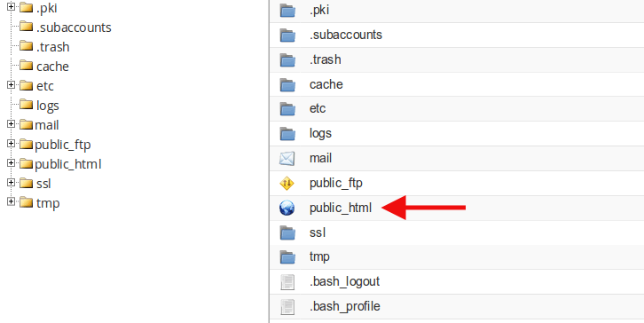Select .pki name in file list
644x323 pixels.
(319, 11)
